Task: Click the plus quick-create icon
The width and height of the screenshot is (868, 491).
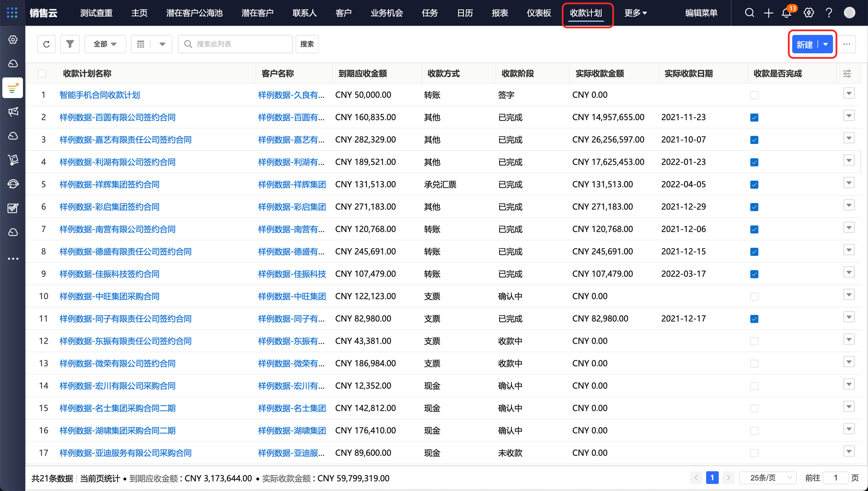Action: [x=768, y=13]
